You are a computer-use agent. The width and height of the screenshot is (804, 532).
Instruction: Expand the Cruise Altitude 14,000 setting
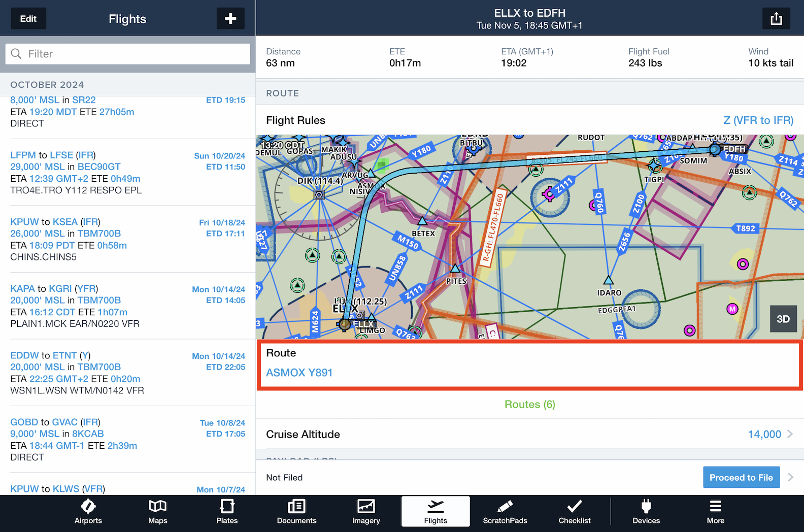point(770,434)
